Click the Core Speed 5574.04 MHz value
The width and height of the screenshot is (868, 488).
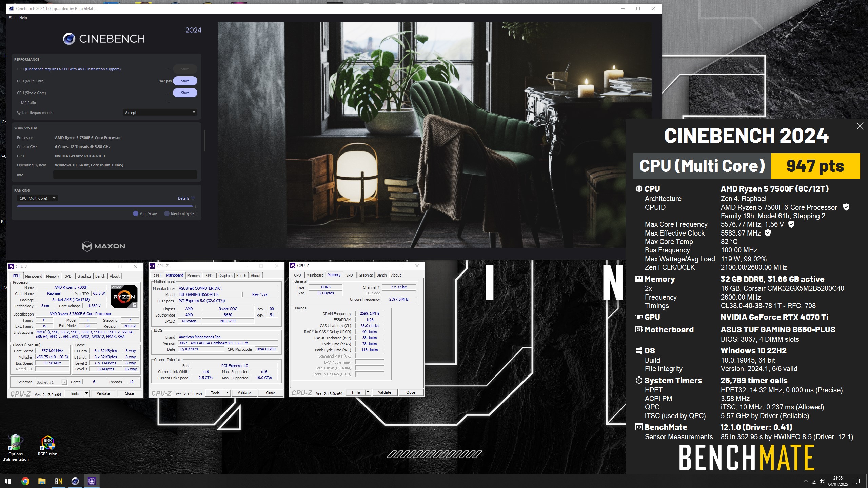click(x=53, y=351)
